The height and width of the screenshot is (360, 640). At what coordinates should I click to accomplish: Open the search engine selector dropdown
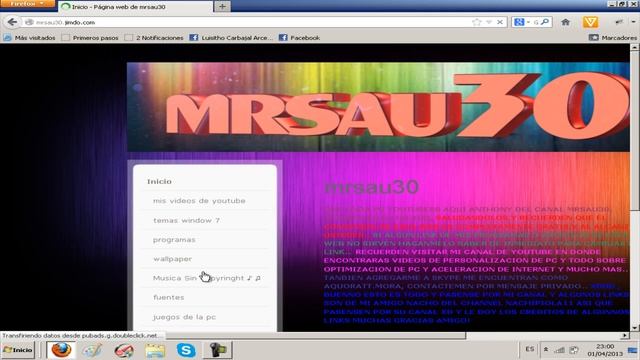(522, 22)
